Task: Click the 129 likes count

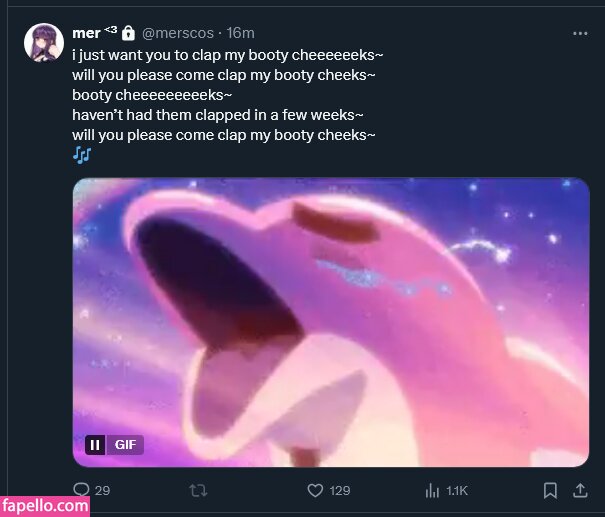Action: [x=340, y=490]
